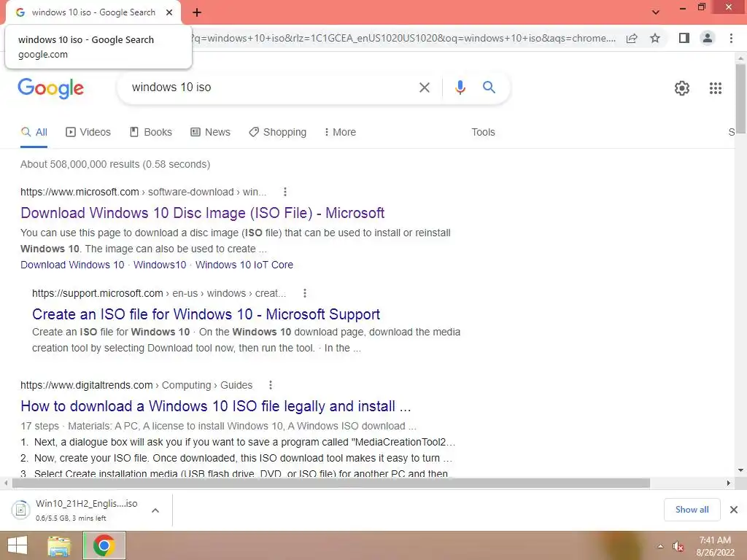Click the vertical scrollbar thumb
This screenshot has width=747, height=560.
[x=740, y=98]
